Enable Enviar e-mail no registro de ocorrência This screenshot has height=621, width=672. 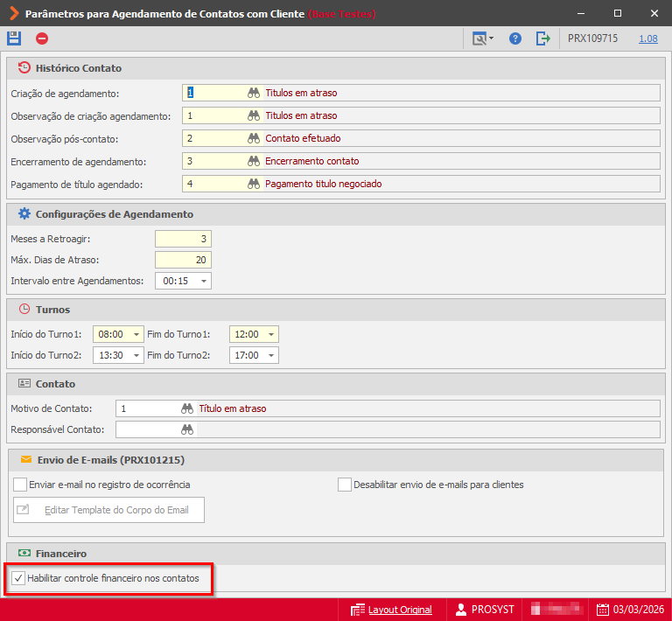[20, 485]
